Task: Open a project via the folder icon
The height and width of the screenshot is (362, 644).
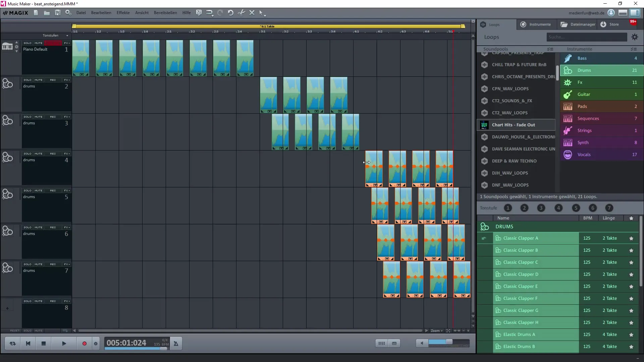Action: (47, 13)
